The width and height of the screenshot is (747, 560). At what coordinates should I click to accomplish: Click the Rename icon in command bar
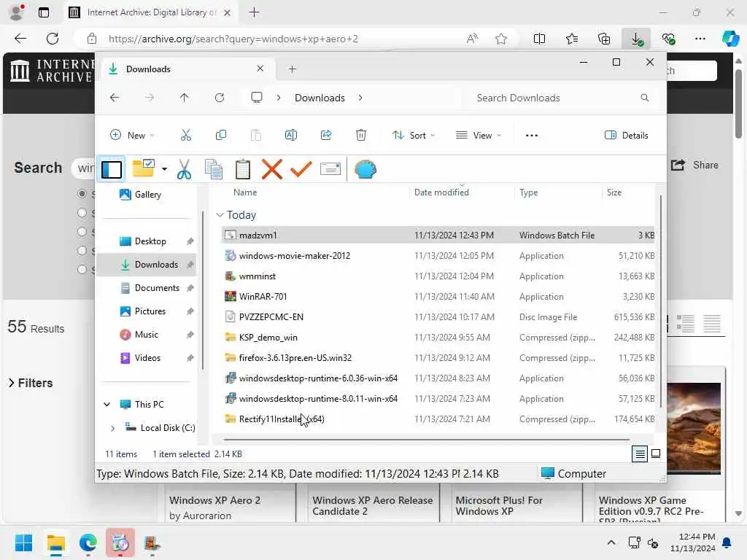click(x=290, y=135)
